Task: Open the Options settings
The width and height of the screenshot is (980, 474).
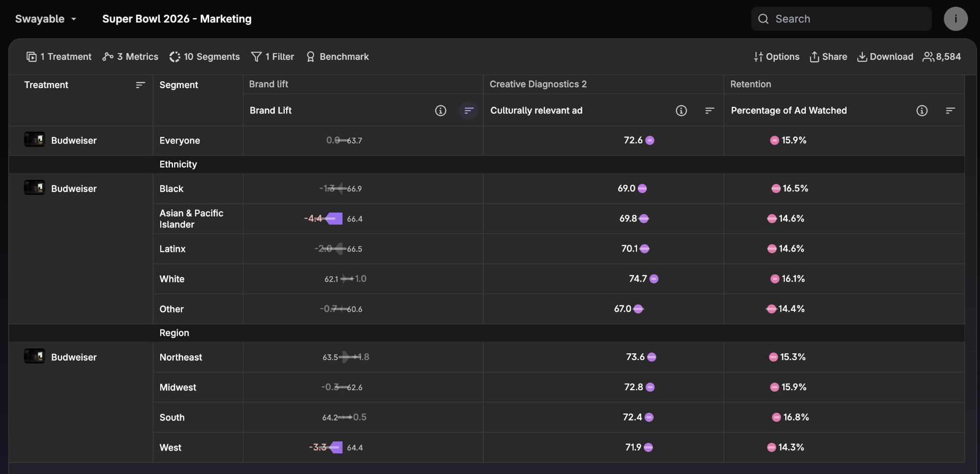Action: [776, 57]
